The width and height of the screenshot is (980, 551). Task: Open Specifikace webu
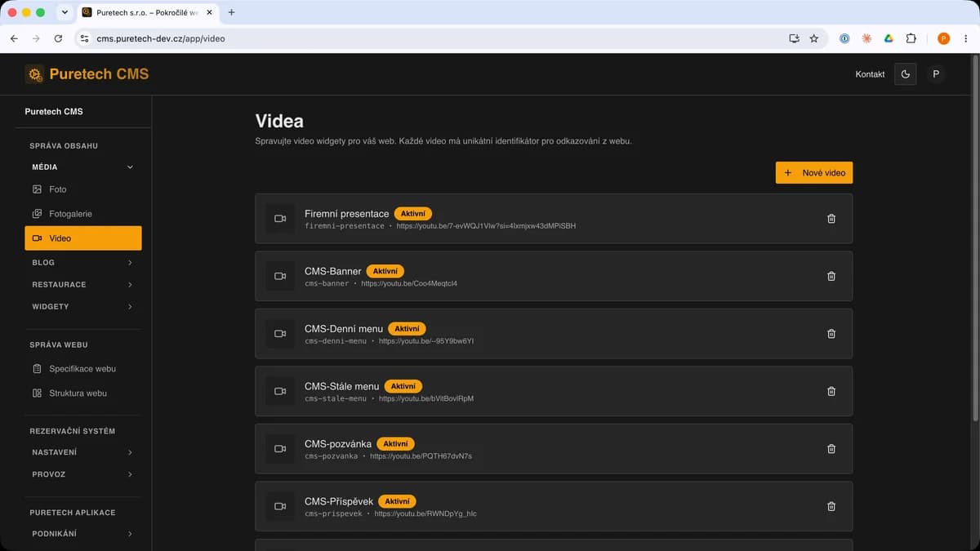click(x=82, y=369)
